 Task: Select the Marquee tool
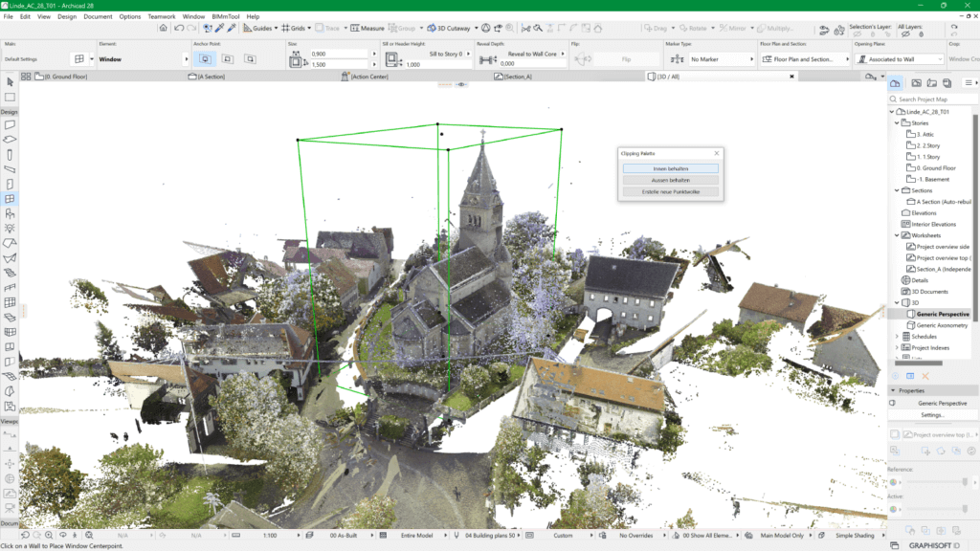click(10, 97)
